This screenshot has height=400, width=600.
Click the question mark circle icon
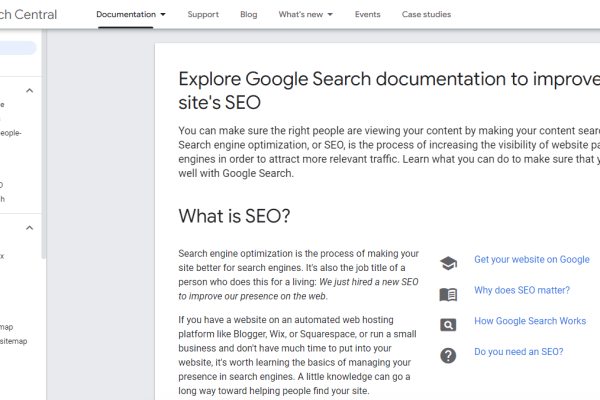coord(448,356)
